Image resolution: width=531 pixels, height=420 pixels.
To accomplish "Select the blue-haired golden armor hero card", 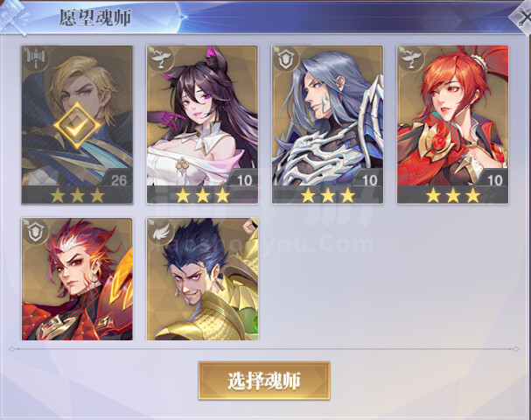I will [x=202, y=279].
